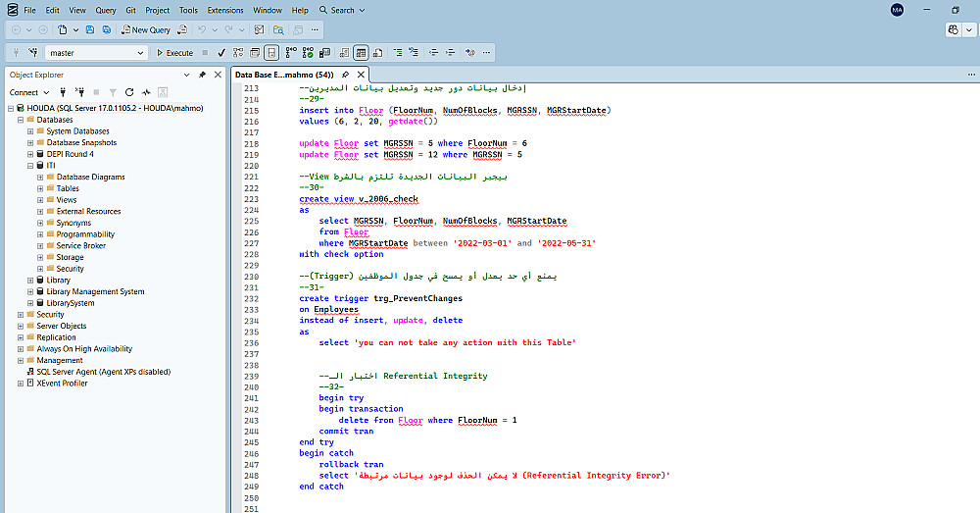Toggle Include Actual Execution Plan

pos(291,53)
